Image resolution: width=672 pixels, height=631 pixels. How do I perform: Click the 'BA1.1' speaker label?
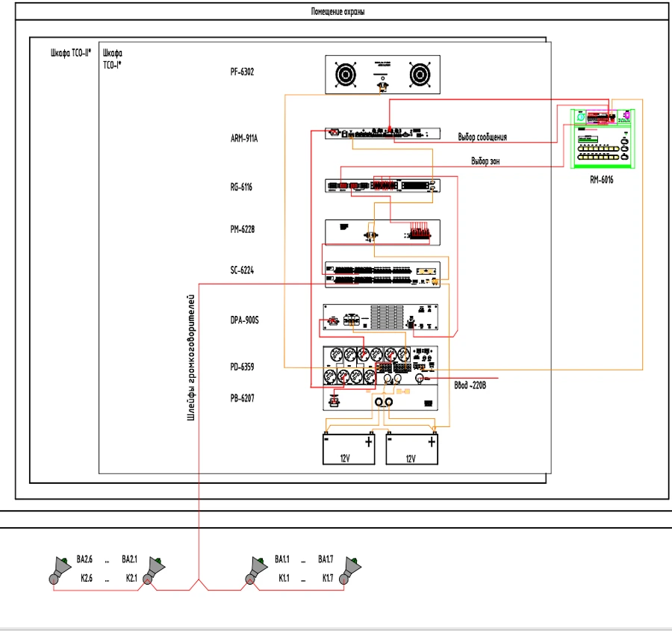(x=282, y=559)
